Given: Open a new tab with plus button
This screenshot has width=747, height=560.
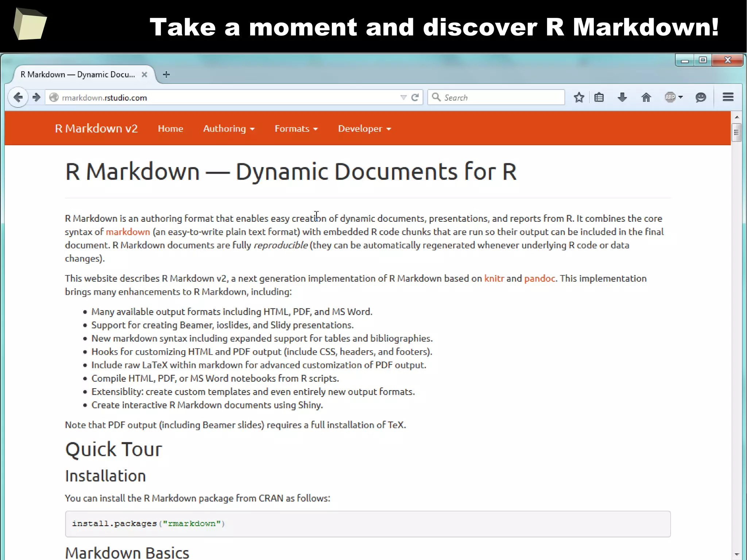Looking at the screenshot, I should (x=166, y=74).
